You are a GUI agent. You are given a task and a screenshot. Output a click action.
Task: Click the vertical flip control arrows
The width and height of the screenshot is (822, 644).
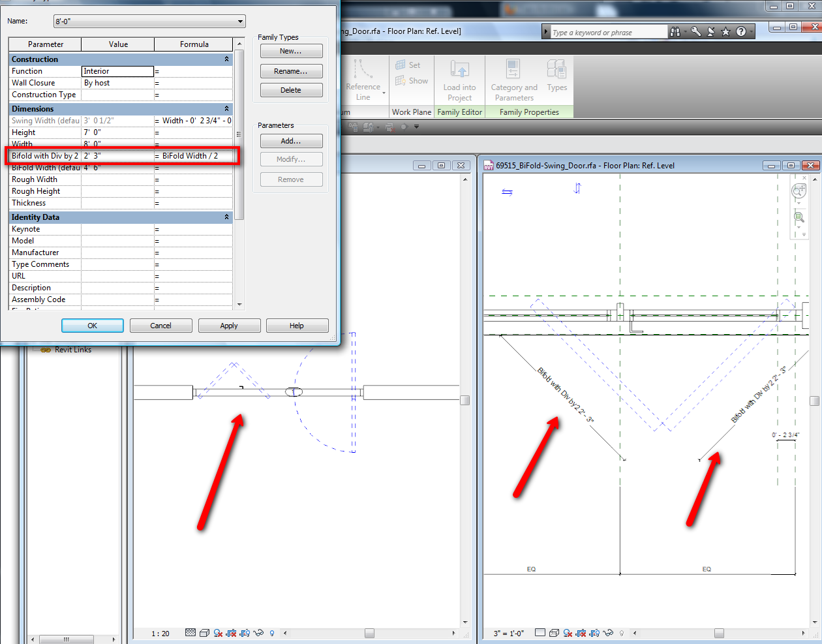tap(577, 189)
